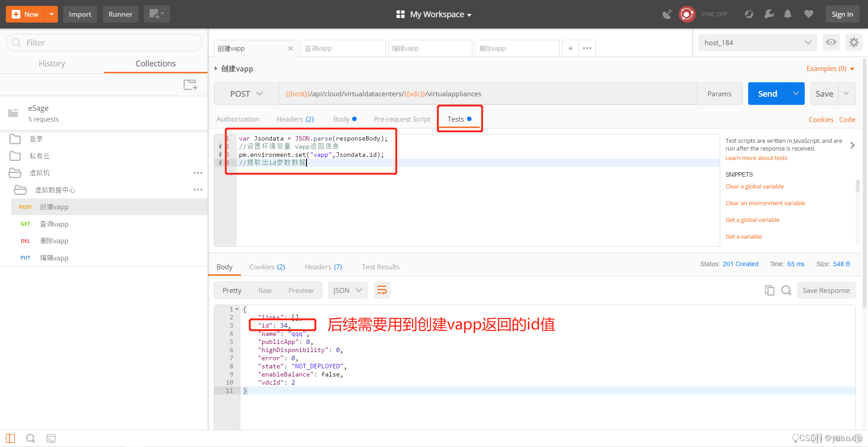This screenshot has height=447, width=868.
Task: Copy response body to clipboard icon
Action: coord(769,290)
